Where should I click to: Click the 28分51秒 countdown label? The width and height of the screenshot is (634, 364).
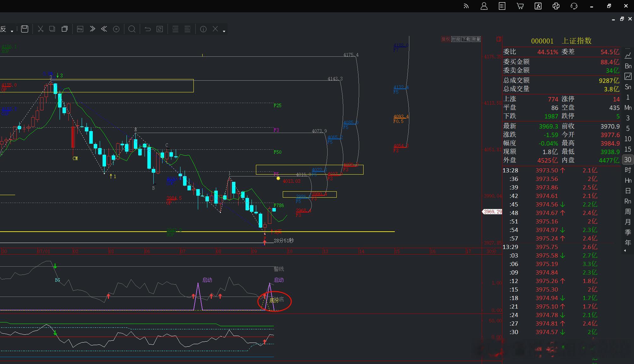pos(284,241)
